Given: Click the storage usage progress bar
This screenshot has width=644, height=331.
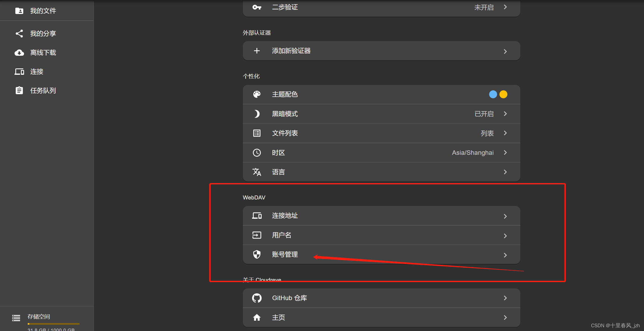Looking at the screenshot, I should 54,324.
